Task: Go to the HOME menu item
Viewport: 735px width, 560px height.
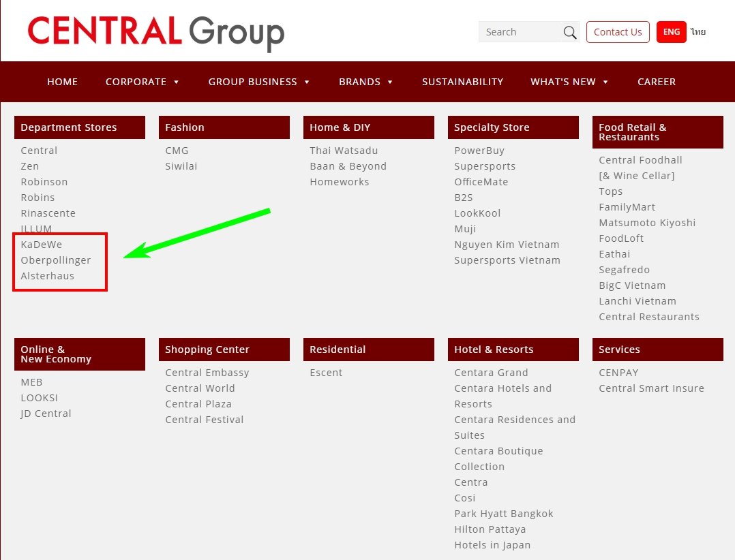Action: (x=62, y=82)
